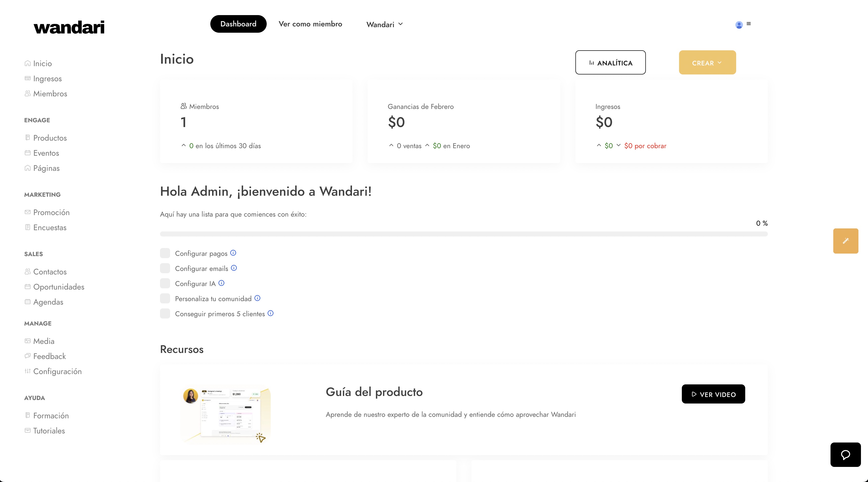Open the hamburger menu beside the avatar
868x482 pixels.
tap(749, 24)
